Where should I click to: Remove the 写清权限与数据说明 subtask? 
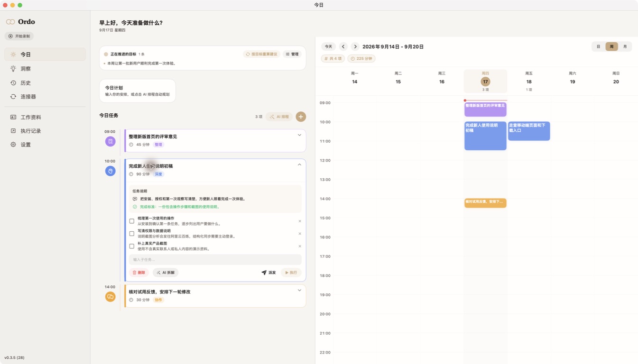[300, 234]
